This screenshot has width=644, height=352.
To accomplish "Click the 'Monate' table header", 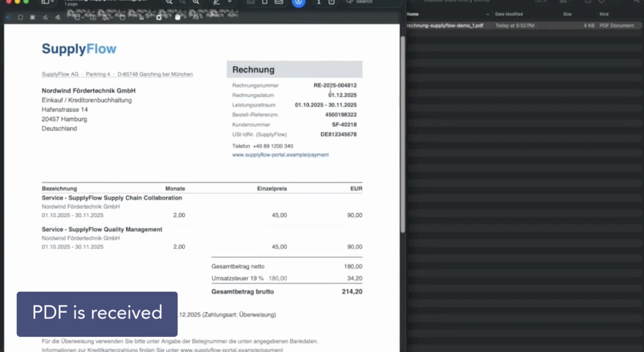I will pos(175,189).
